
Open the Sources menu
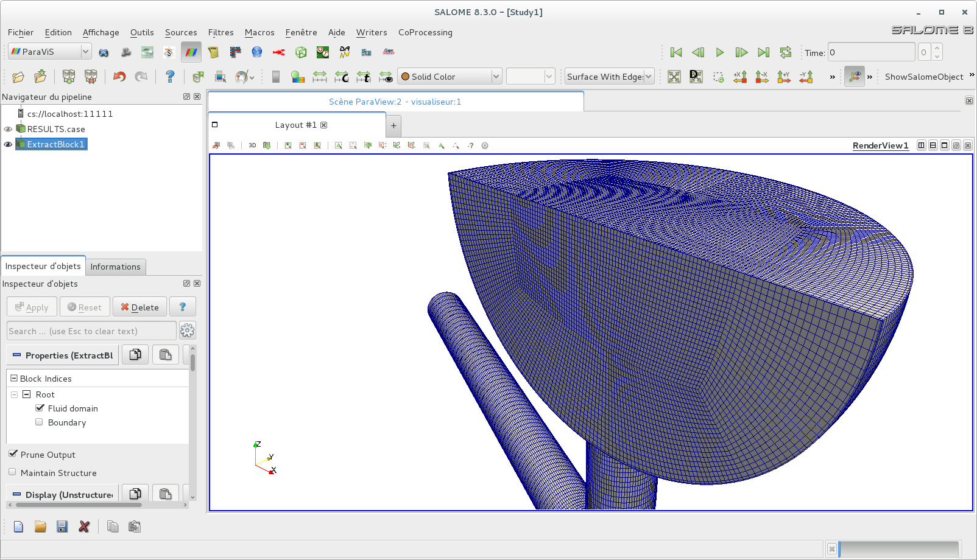[x=181, y=32]
